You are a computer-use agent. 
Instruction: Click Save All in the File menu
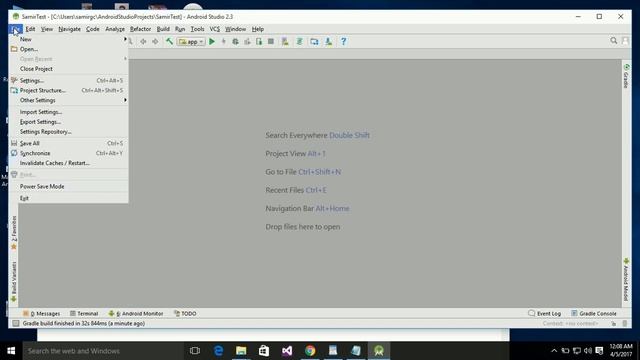tap(69, 143)
